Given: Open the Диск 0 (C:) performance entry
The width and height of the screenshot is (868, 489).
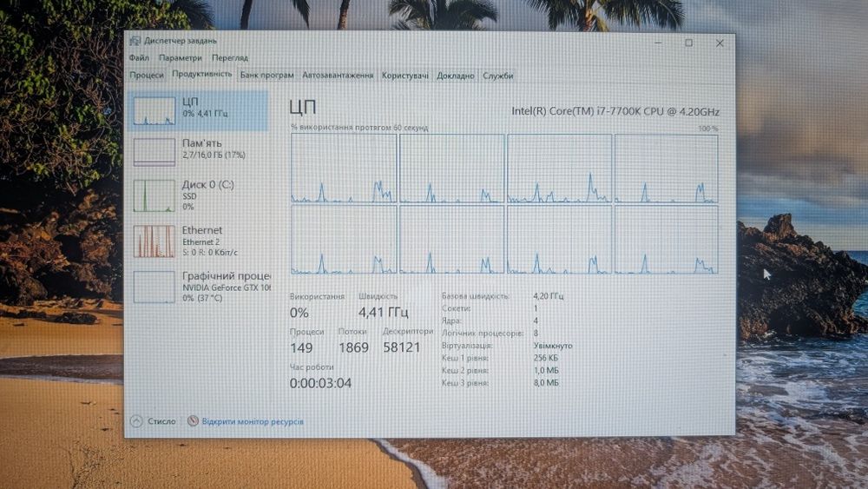Looking at the screenshot, I should (198, 195).
